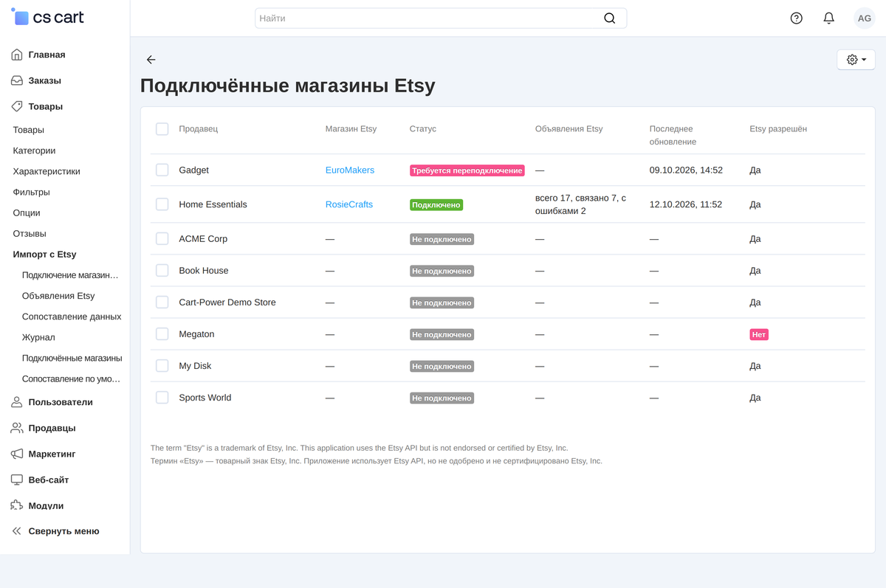Open the RosieCrafts shop link
Screen dimensions: 886x588
tap(349, 204)
